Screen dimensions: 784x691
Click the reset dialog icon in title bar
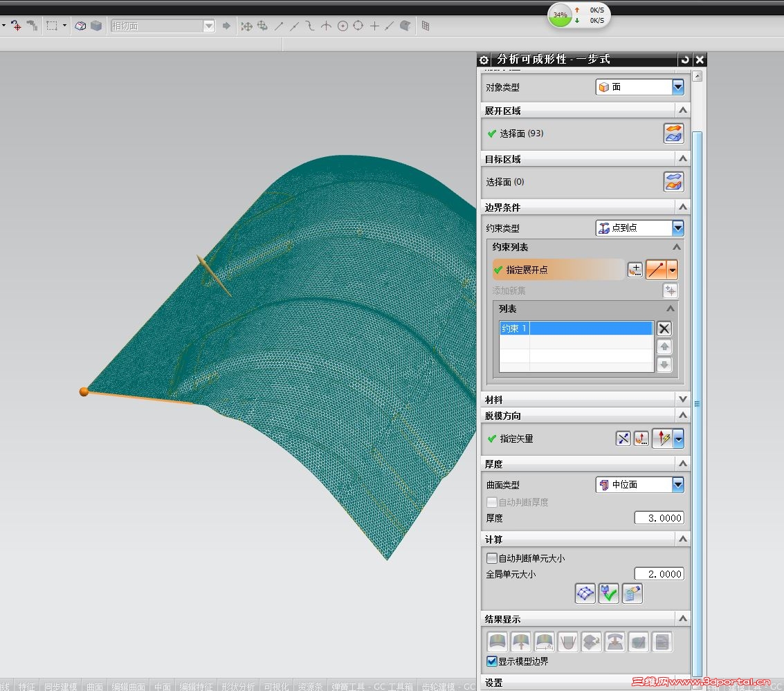point(684,60)
